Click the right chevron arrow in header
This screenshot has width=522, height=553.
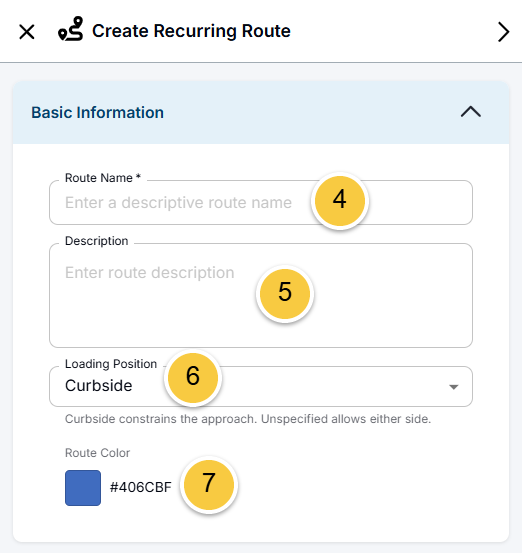(503, 32)
